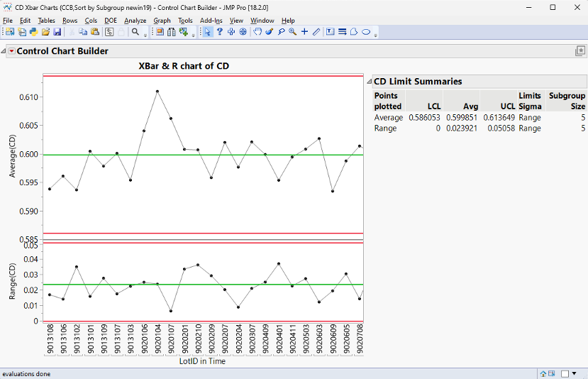Select the Grabber hand tool
Viewport: 588px width, 379px height.
[257, 32]
